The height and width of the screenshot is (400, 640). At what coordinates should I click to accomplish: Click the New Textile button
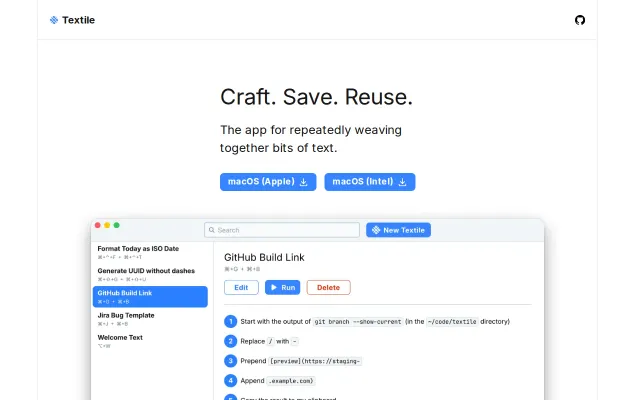(398, 230)
